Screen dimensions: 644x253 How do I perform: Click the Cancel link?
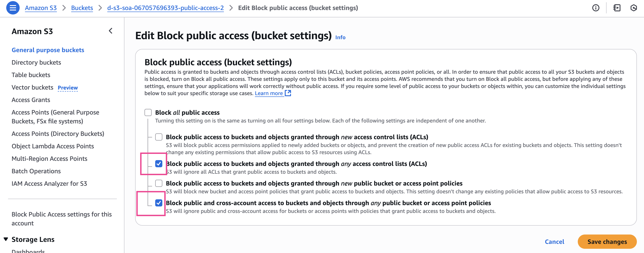click(x=554, y=241)
